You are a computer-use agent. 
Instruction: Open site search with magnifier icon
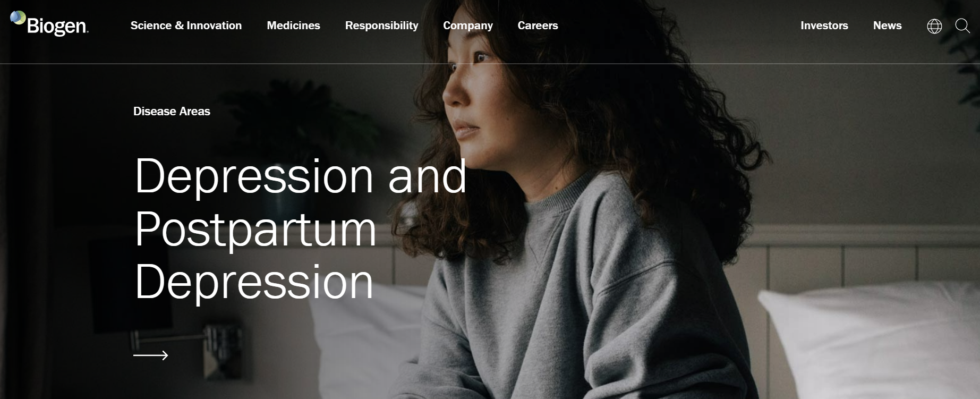point(962,26)
